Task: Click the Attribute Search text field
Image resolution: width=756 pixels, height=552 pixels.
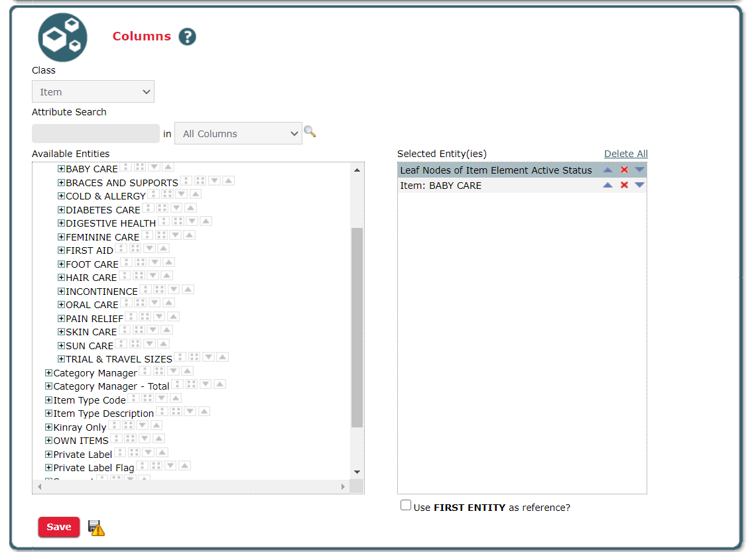Action: [95, 133]
